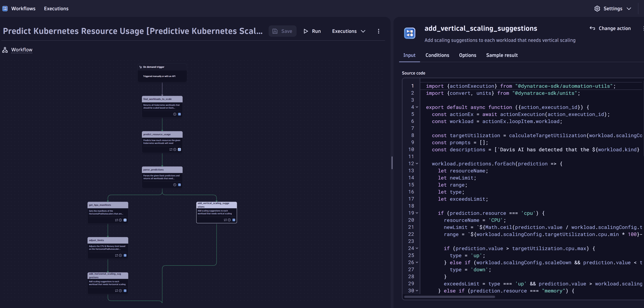Image resolution: width=644 pixels, height=308 pixels.
Task: Open the Workflows top navigation item
Action: pyautogui.click(x=23, y=8)
